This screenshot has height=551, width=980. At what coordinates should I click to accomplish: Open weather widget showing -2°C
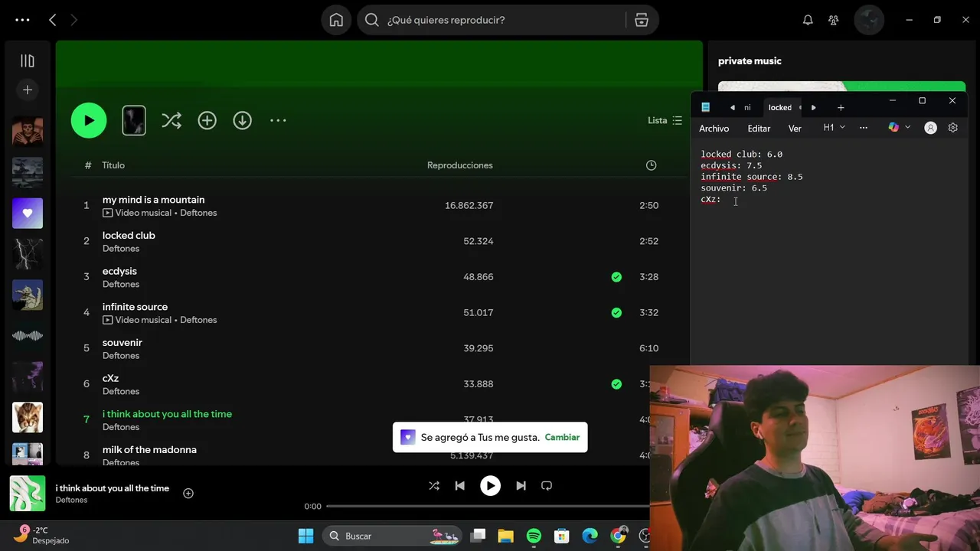tap(42, 535)
